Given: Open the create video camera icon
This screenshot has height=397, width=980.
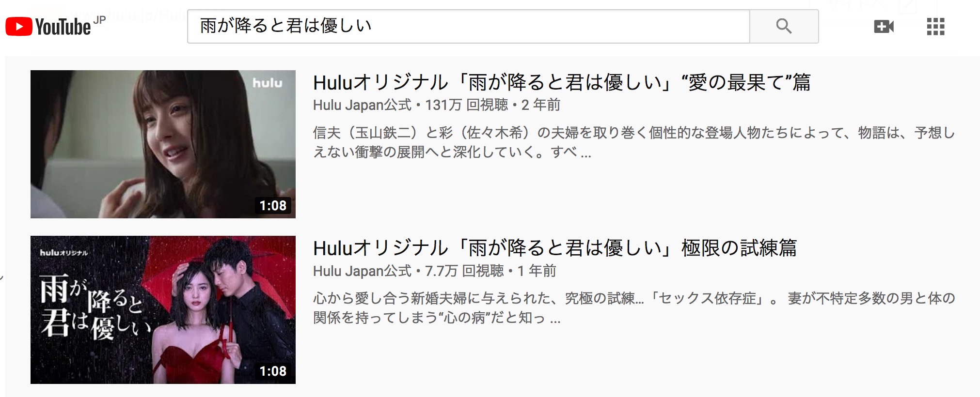Looking at the screenshot, I should pos(884,27).
